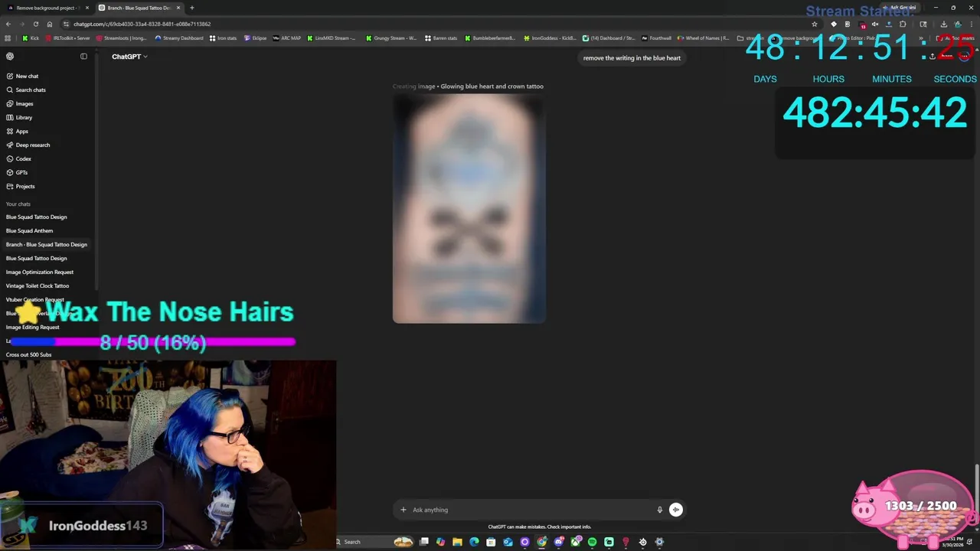Open the Eklipse bookmark
Image resolution: width=980 pixels, height=551 pixels.
(x=255, y=37)
